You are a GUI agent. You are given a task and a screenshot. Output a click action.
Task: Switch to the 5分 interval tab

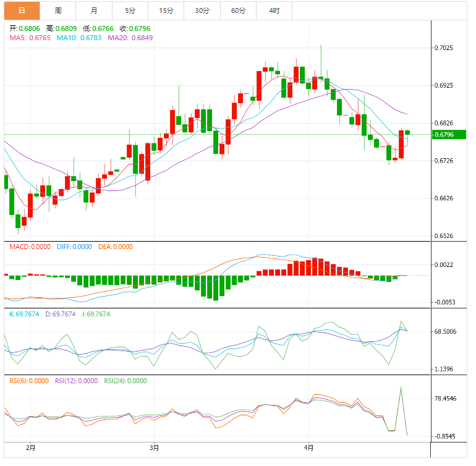coord(130,11)
